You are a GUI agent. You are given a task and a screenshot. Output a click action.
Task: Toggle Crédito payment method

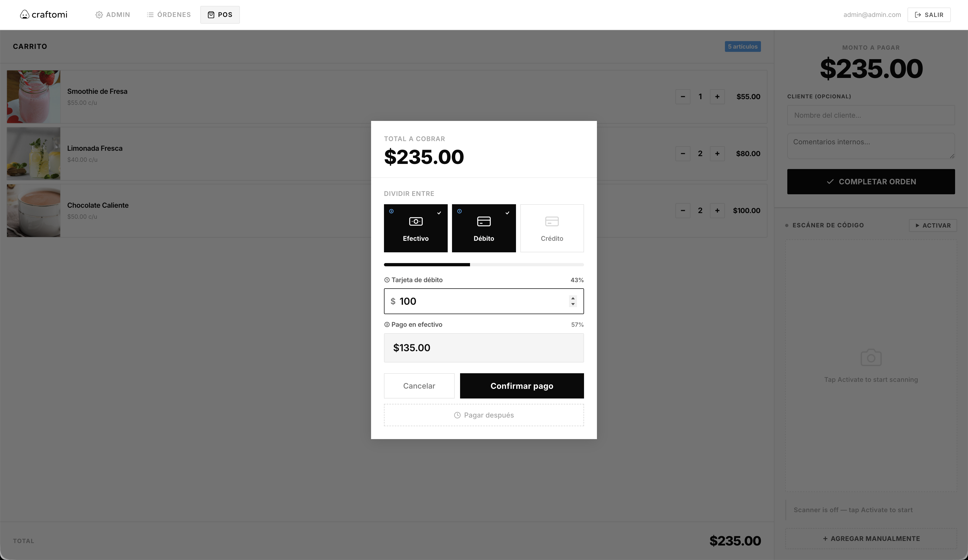pos(552,228)
